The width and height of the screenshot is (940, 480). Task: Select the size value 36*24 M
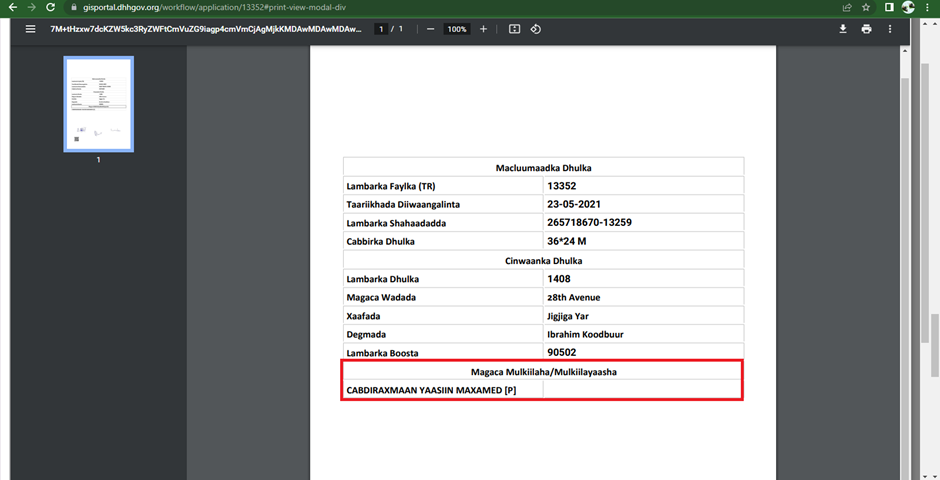(x=567, y=241)
